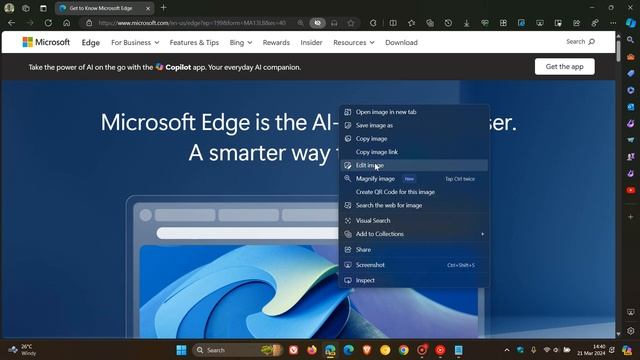640x360 pixels.
Task: Select the Get to Know Microsoft Edge tab
Action: coord(104,8)
